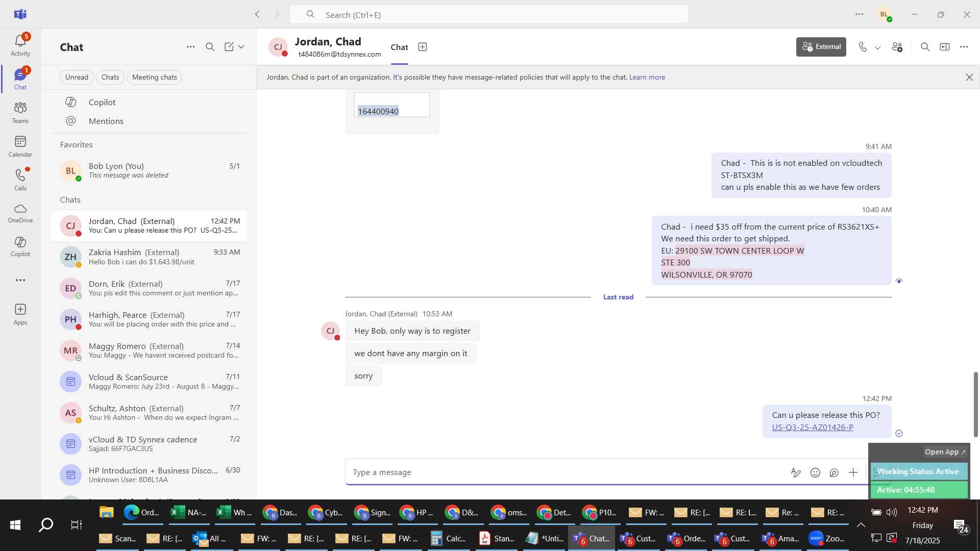Open Teams section in left rail
The width and height of the screenshot is (980, 551).
[x=20, y=113]
